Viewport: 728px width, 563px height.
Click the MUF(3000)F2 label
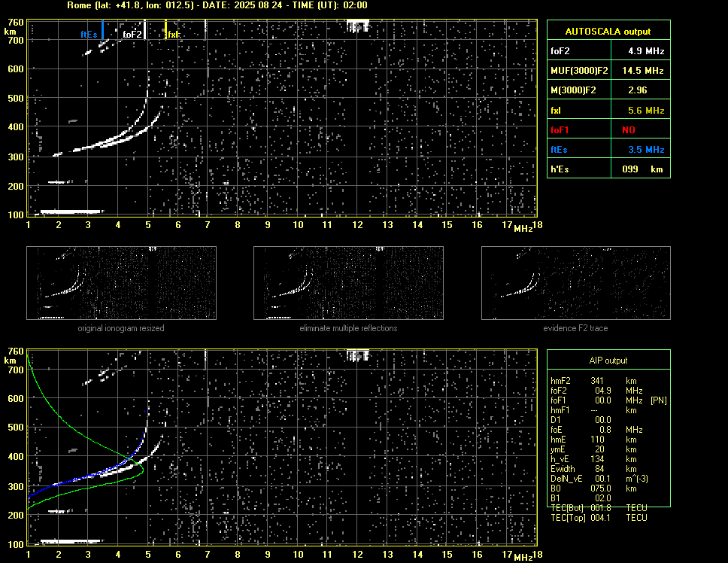579,71
